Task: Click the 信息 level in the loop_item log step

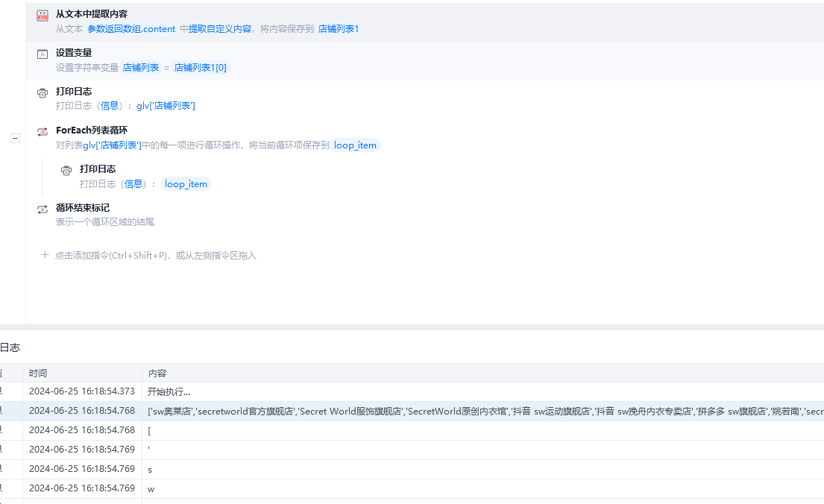Action: (133, 184)
